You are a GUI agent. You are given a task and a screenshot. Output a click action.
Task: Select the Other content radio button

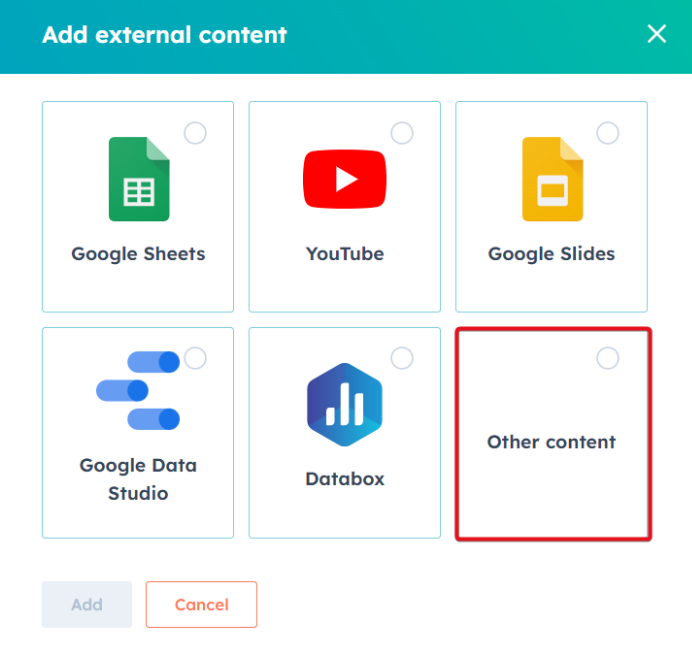pyautogui.click(x=608, y=358)
